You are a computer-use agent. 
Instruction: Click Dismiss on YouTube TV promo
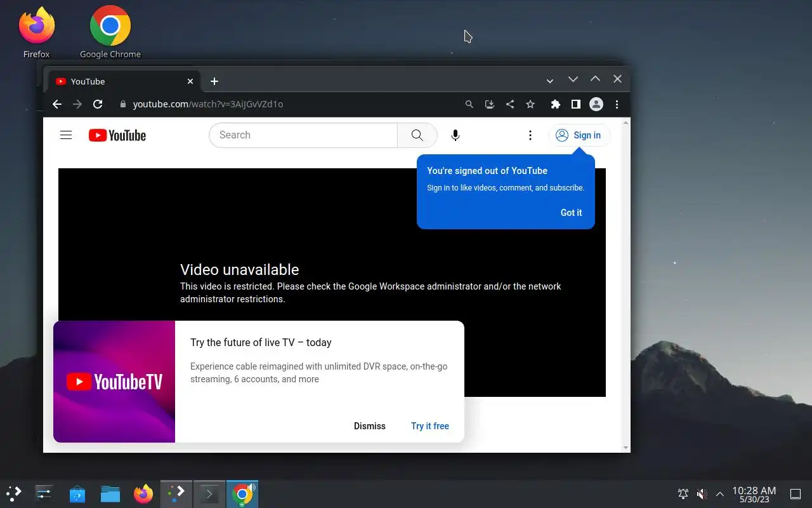click(370, 426)
